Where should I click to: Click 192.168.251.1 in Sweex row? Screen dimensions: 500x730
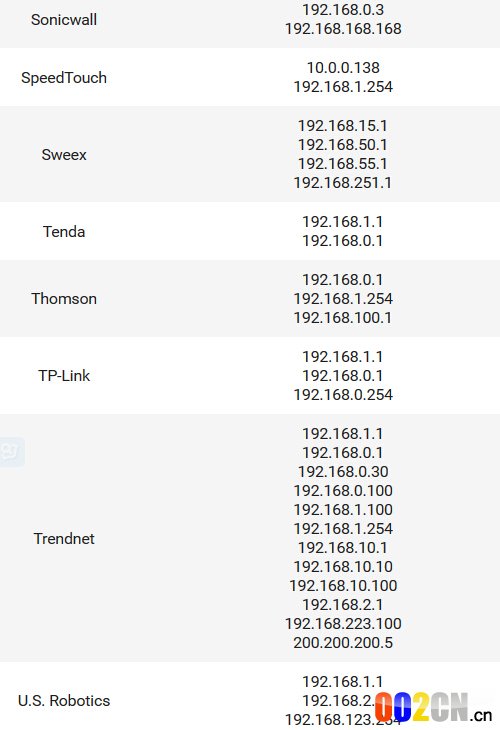[x=343, y=182]
